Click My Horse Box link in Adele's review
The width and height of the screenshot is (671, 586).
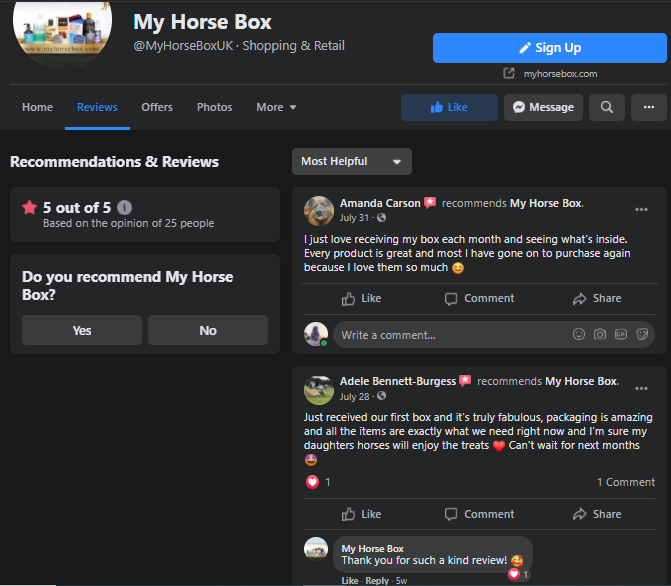[x=581, y=381]
